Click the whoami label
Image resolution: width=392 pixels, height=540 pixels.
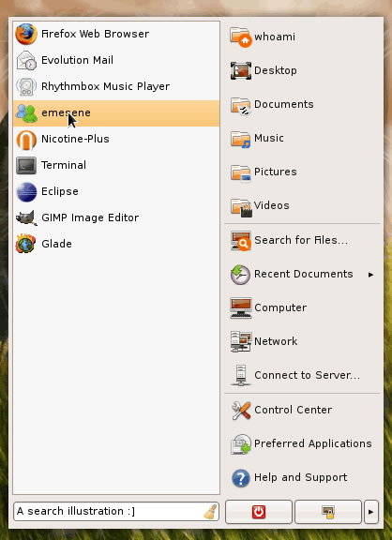tap(275, 37)
